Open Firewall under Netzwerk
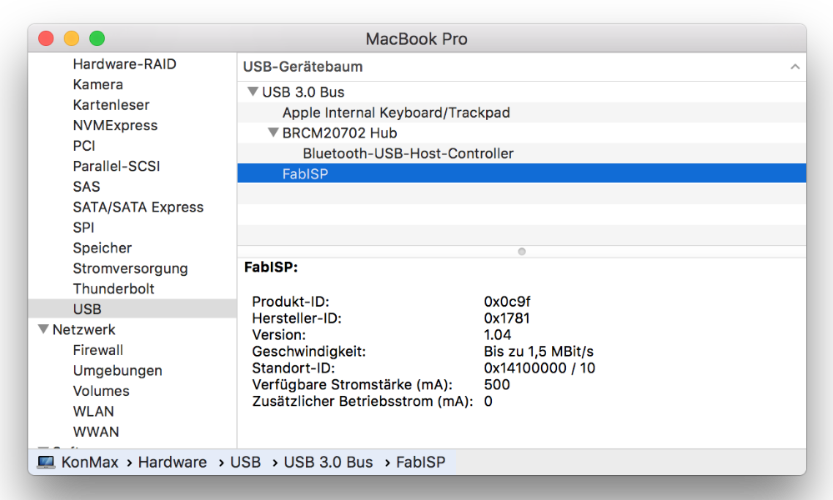Image resolution: width=833 pixels, height=500 pixels. pos(98,350)
